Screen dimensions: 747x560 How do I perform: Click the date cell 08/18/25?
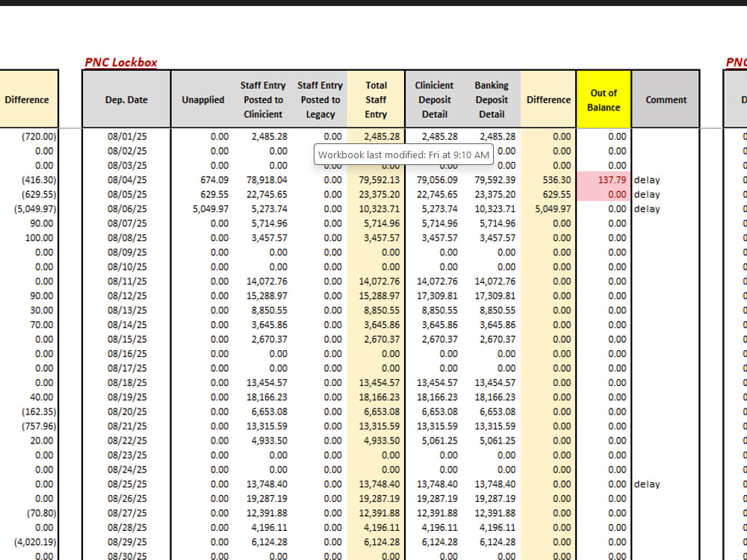point(127,382)
